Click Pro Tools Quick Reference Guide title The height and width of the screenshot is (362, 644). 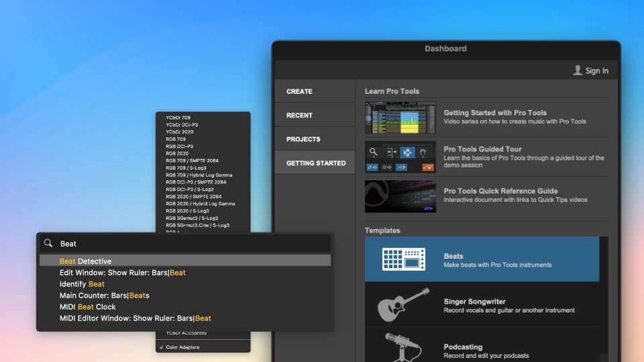(x=500, y=191)
